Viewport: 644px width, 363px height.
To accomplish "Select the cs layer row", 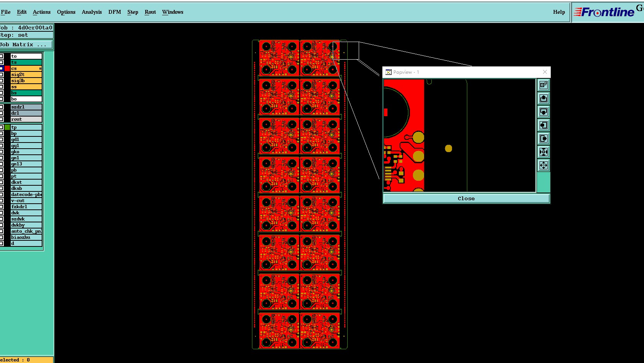I will (x=26, y=68).
